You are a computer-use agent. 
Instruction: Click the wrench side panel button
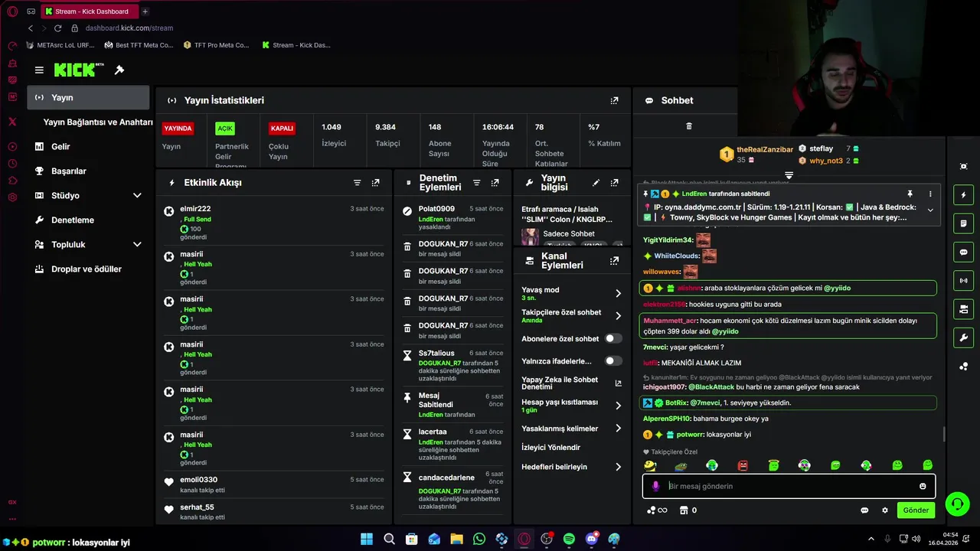click(x=963, y=337)
